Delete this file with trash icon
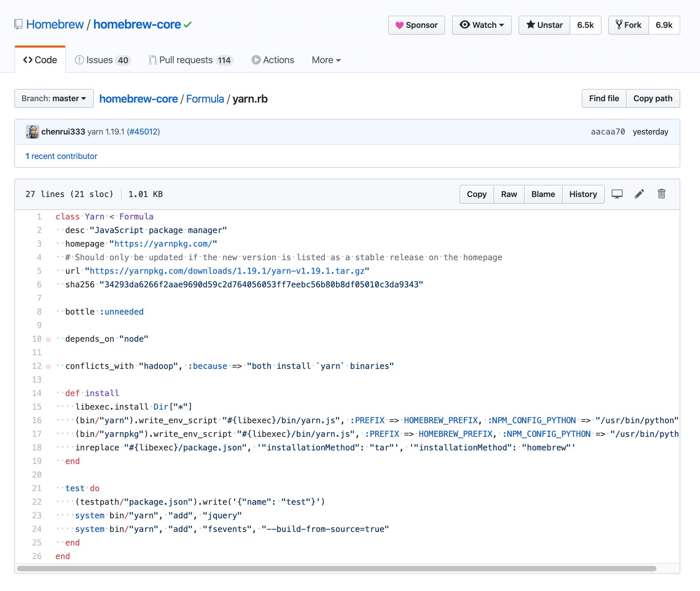The height and width of the screenshot is (591, 700). [661, 194]
